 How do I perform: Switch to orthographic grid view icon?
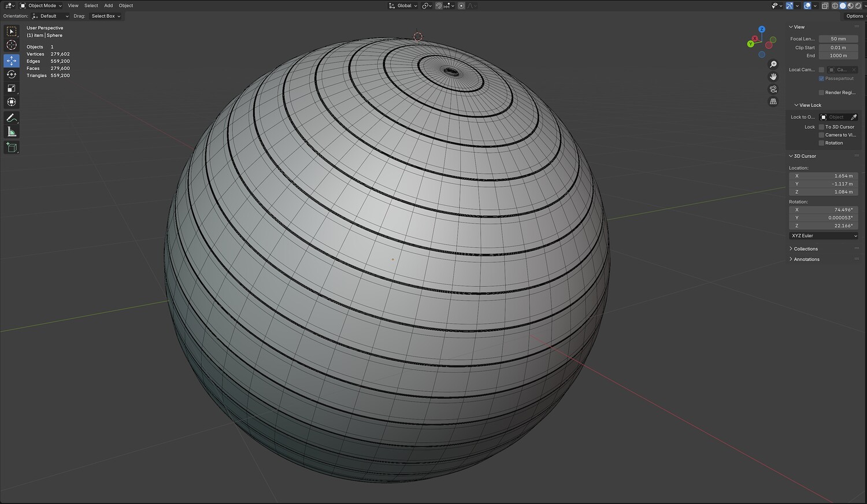[x=773, y=102]
